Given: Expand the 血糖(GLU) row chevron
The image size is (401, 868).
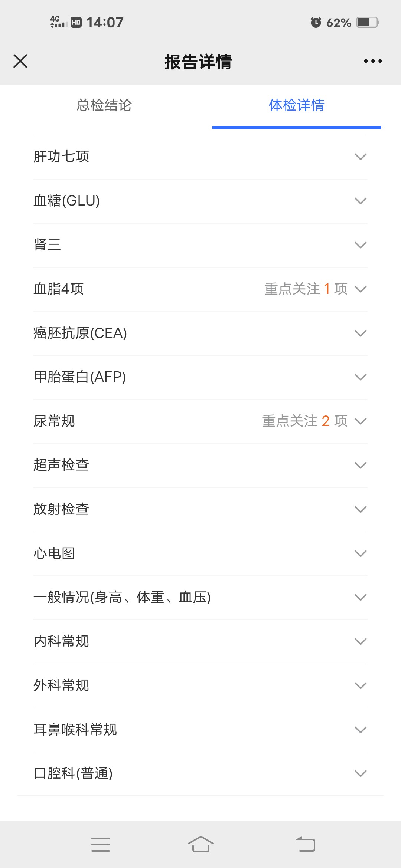Looking at the screenshot, I should click(361, 201).
